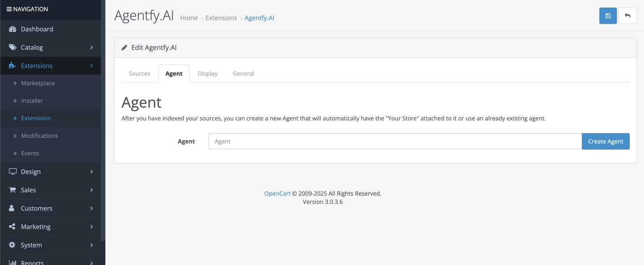Click the Reports bar-chart icon
The width and height of the screenshot is (644, 265).
point(12,262)
